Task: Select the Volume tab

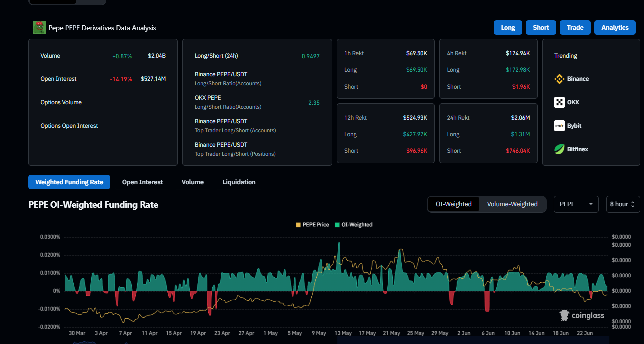Action: (193, 182)
